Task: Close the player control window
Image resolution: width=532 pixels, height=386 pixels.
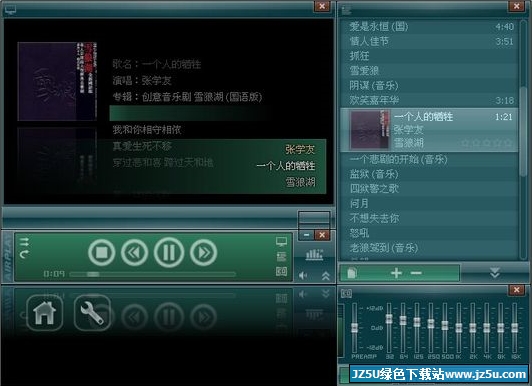Action: click(322, 235)
